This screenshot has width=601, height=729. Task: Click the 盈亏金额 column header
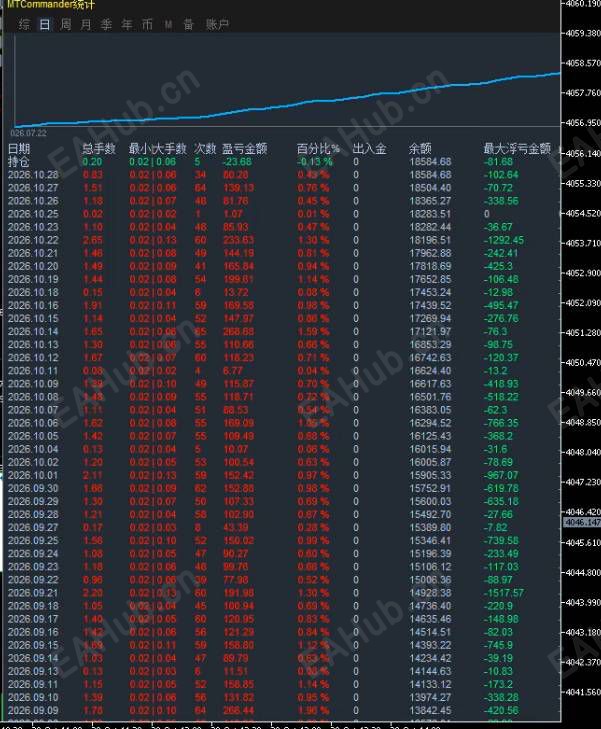(x=244, y=149)
